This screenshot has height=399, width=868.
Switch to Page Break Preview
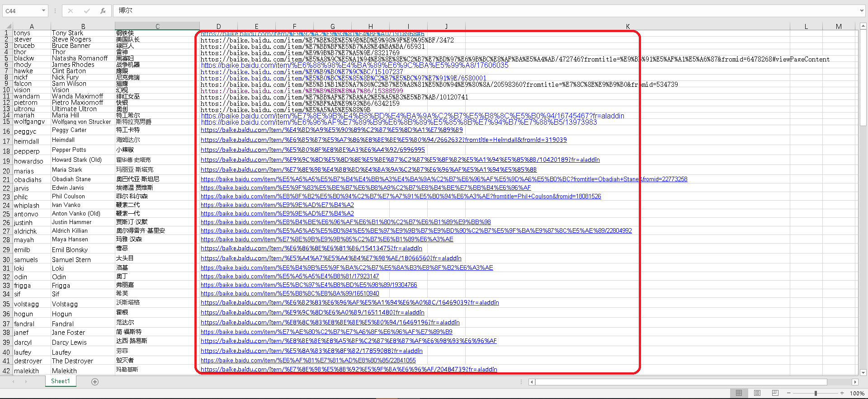pyautogui.click(x=775, y=393)
